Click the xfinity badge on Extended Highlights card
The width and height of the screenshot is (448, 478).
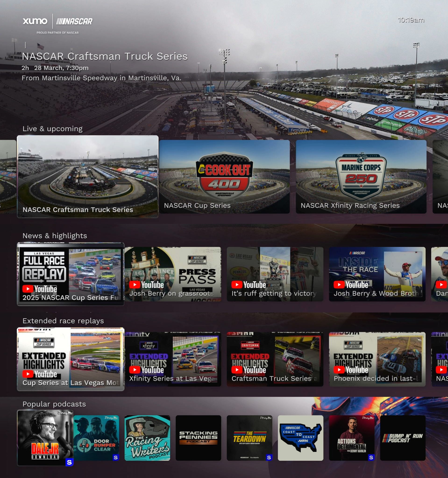point(149,346)
